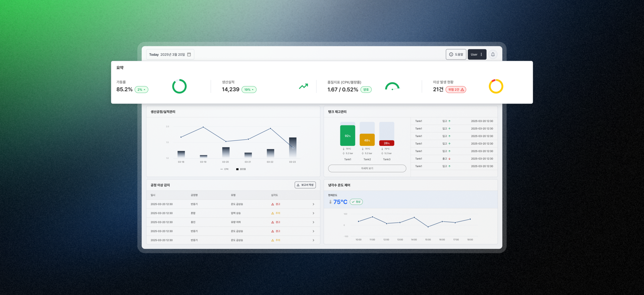Click the three-dot icon on User button
The height and width of the screenshot is (295, 644).
pyautogui.click(x=481, y=54)
